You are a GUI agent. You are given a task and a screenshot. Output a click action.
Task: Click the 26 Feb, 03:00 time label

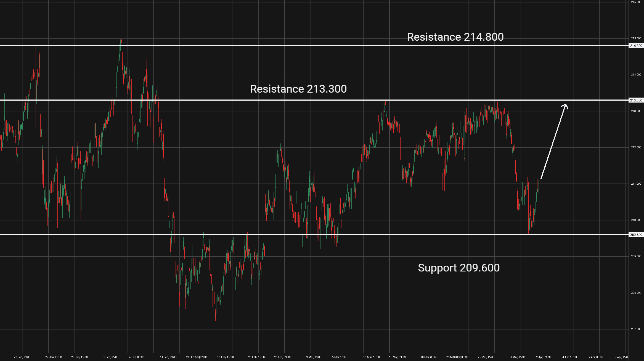click(x=282, y=357)
